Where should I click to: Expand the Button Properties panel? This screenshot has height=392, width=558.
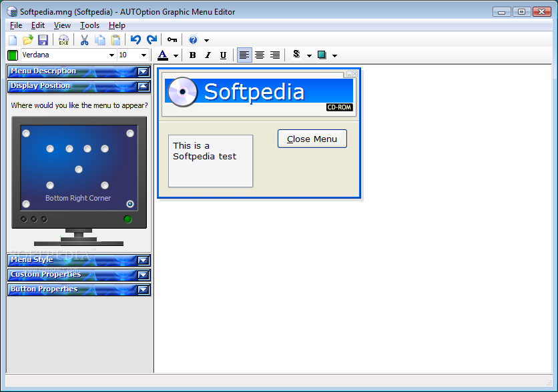143,289
